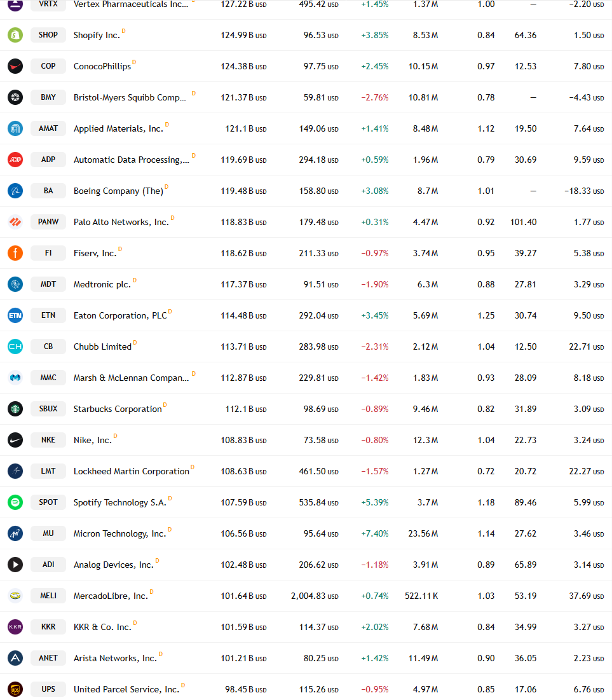Open the BMY ticker badge

click(x=48, y=97)
